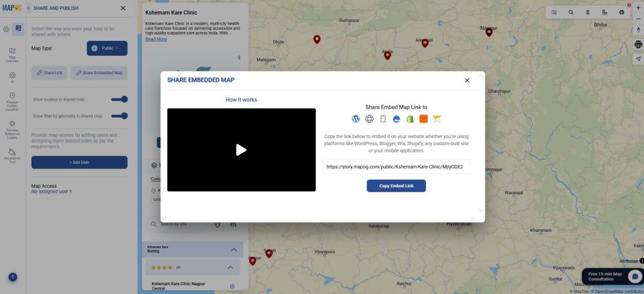Select Kshemam Kare Clinic Nagpur Central entry
This screenshot has width=644, height=294.
click(x=178, y=286)
